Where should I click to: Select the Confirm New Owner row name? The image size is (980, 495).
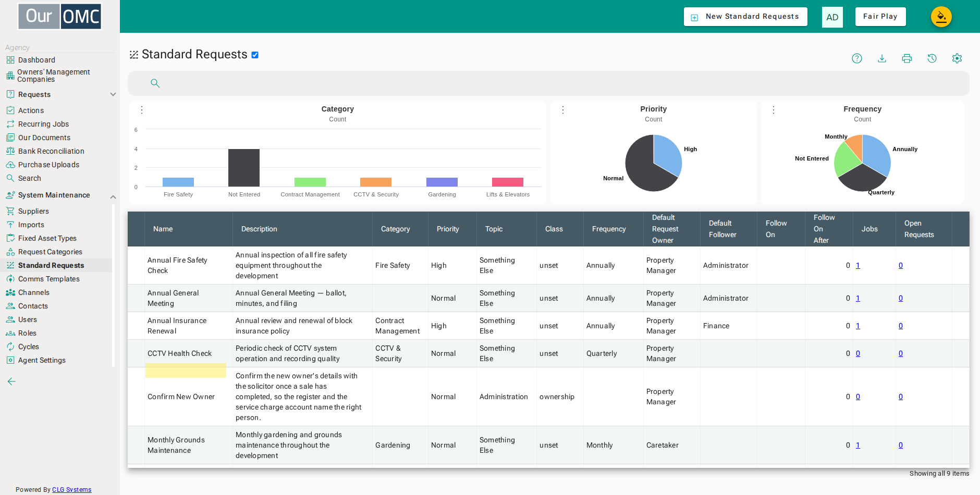coord(181,397)
